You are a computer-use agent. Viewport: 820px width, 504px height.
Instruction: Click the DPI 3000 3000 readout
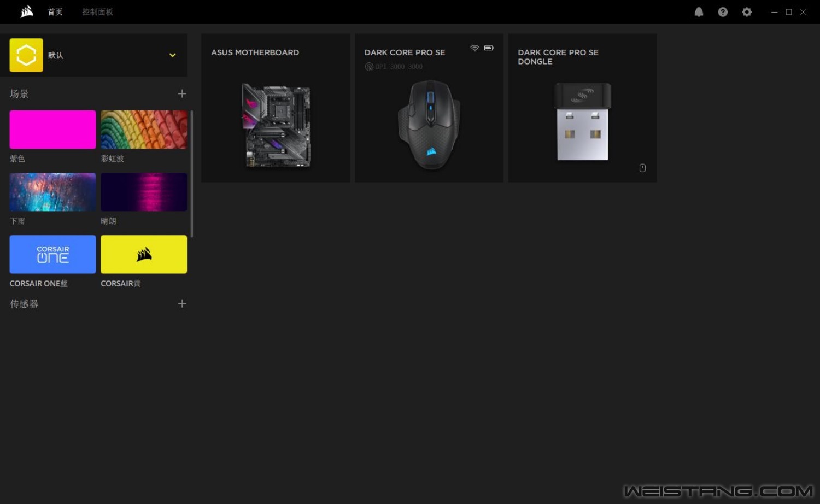pyautogui.click(x=399, y=67)
